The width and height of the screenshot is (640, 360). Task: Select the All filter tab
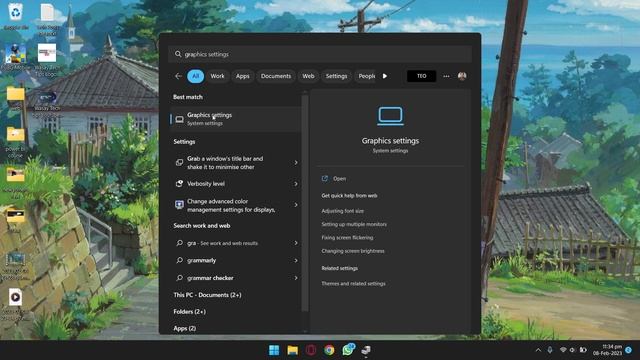[x=196, y=76]
